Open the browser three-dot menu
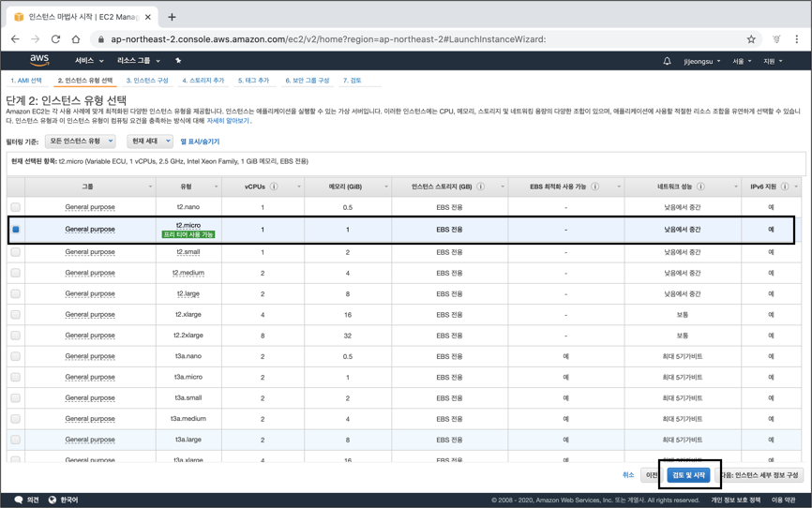 tap(796, 39)
